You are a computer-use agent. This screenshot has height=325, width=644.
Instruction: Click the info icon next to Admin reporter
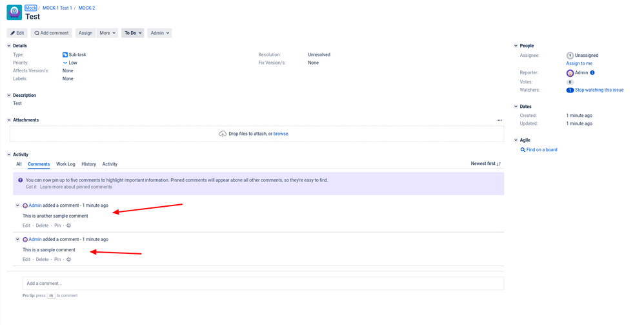click(592, 73)
